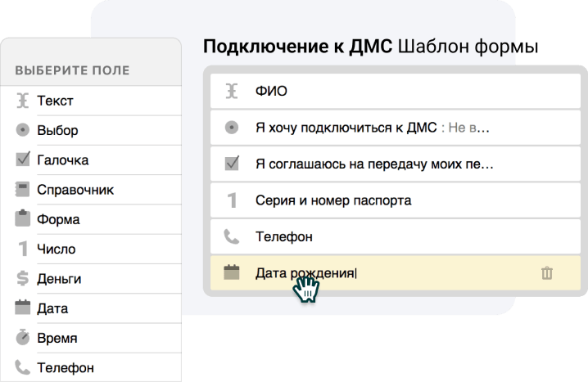Choose the Дата field label in the list
588x382 pixels.
click(x=52, y=308)
